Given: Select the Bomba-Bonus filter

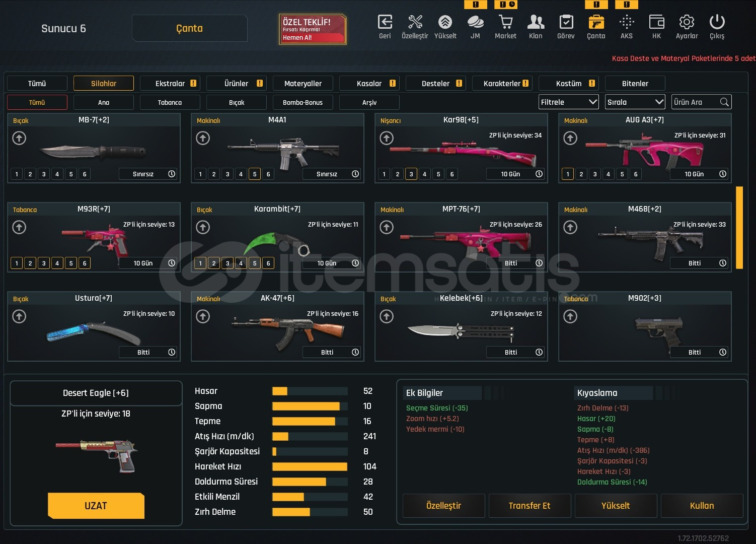Looking at the screenshot, I should click(303, 102).
